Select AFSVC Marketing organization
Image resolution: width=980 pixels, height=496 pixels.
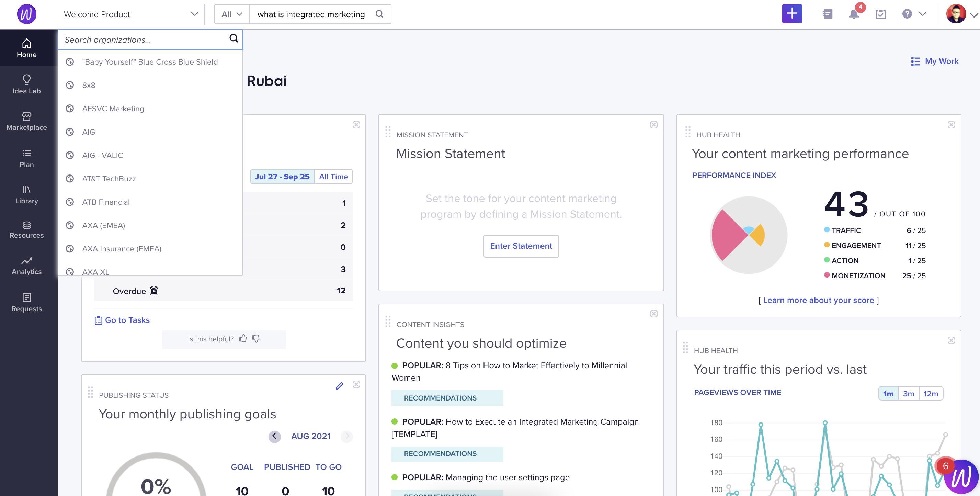click(150, 109)
